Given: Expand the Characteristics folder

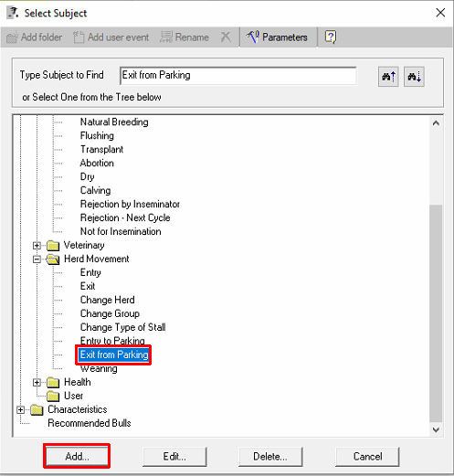Looking at the screenshot, I should tap(20, 410).
